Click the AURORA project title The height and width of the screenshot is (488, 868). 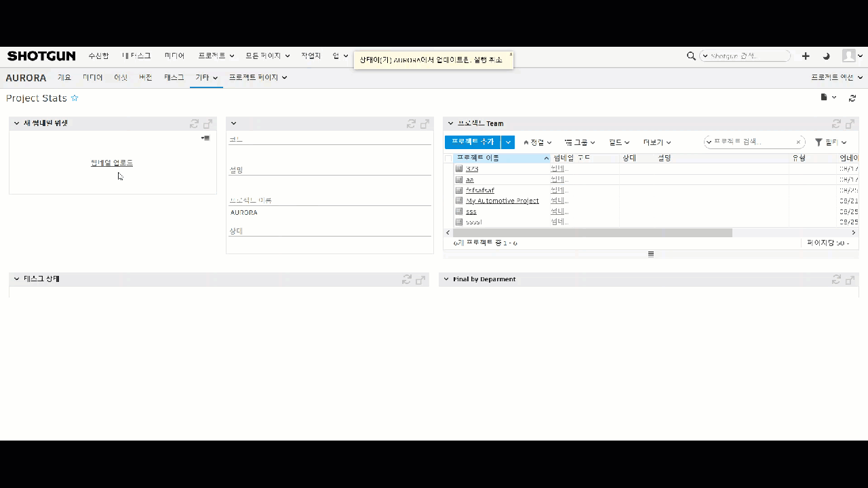click(x=26, y=78)
